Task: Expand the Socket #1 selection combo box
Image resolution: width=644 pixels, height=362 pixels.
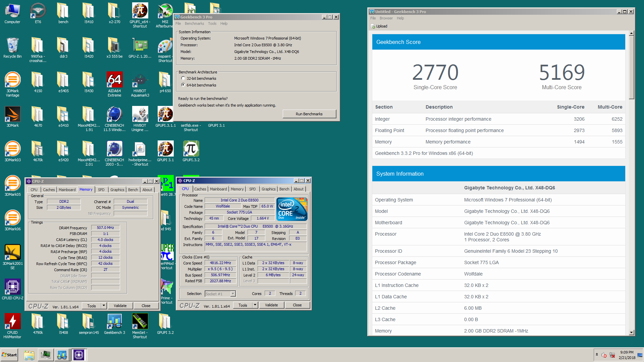Action: pos(233,294)
